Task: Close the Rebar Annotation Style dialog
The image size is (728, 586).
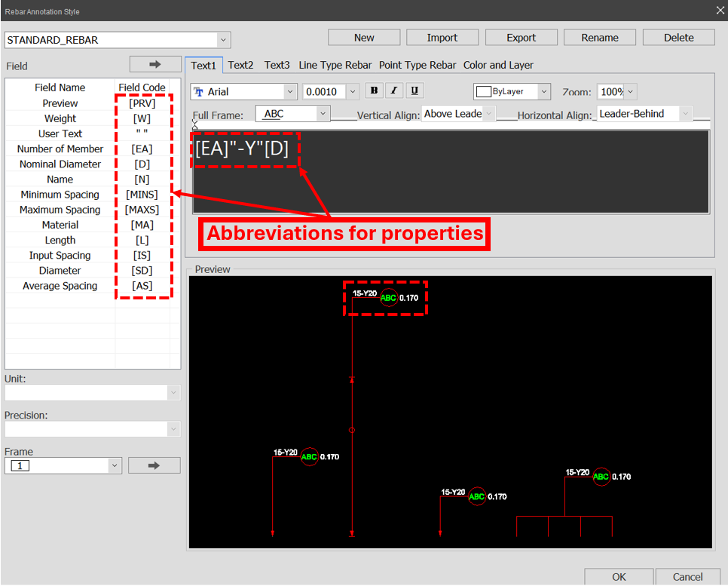Action: (x=718, y=11)
